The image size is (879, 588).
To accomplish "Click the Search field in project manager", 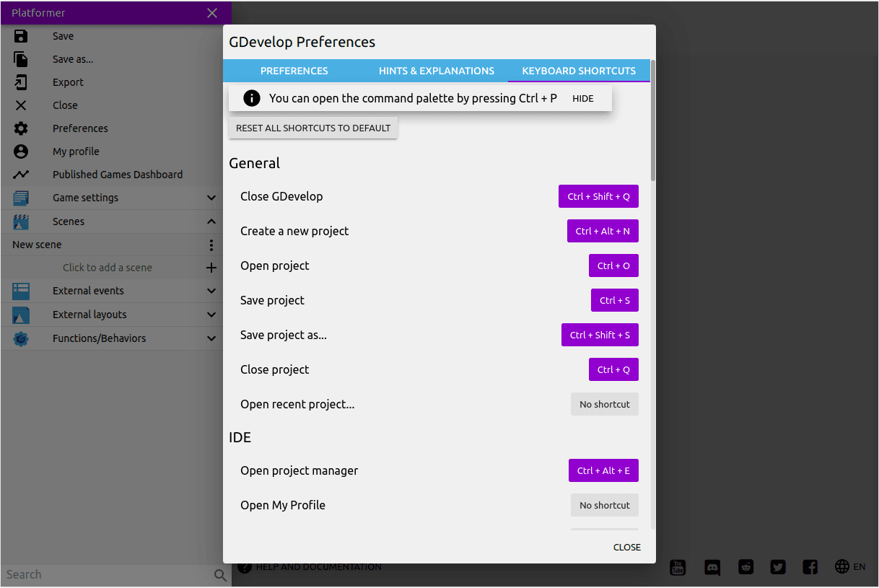I will click(107, 575).
